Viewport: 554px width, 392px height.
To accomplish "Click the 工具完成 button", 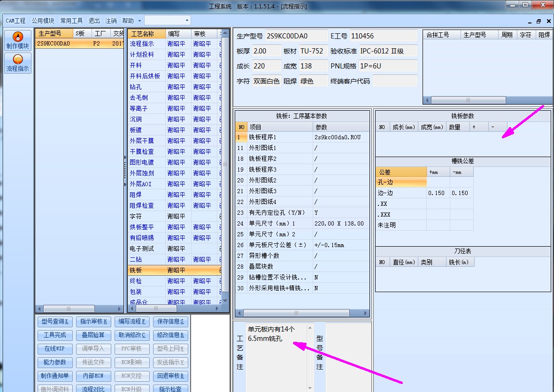I will pos(55,335).
